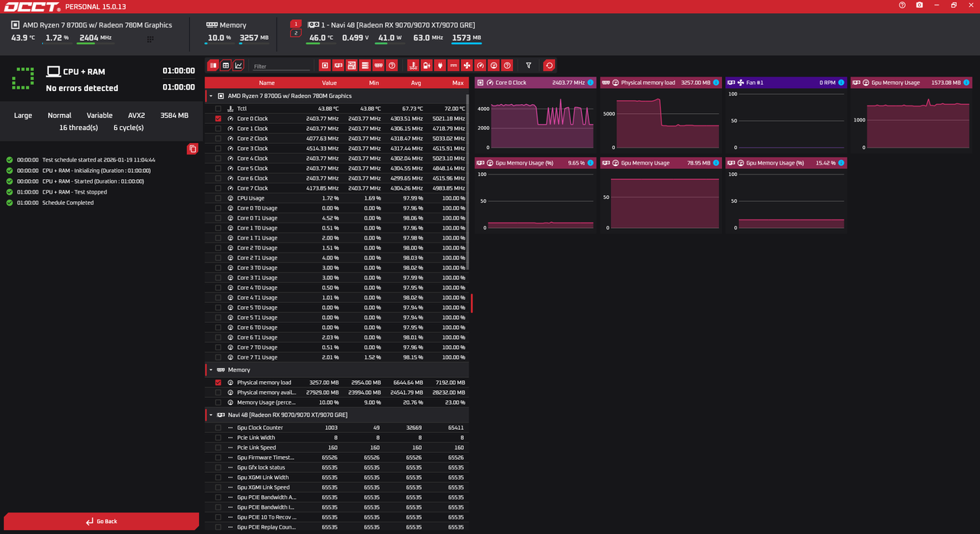Image resolution: width=980 pixels, height=534 pixels.
Task: Switch to the table view mode icon
Action: point(226,66)
